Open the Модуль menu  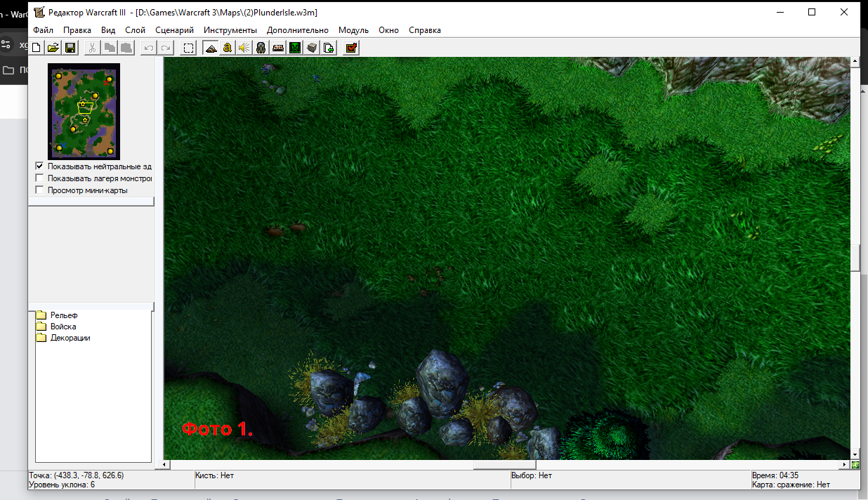[x=354, y=30]
